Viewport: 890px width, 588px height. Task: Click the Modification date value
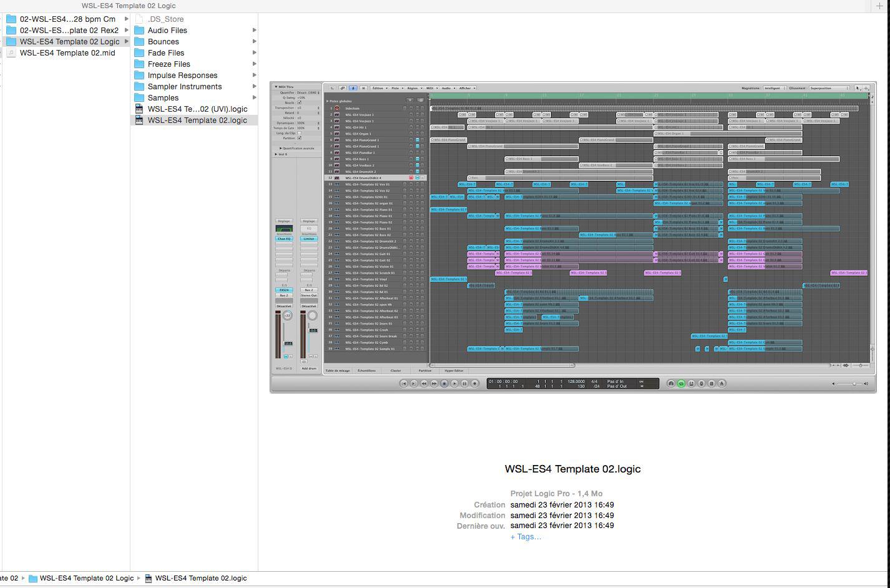(562, 515)
